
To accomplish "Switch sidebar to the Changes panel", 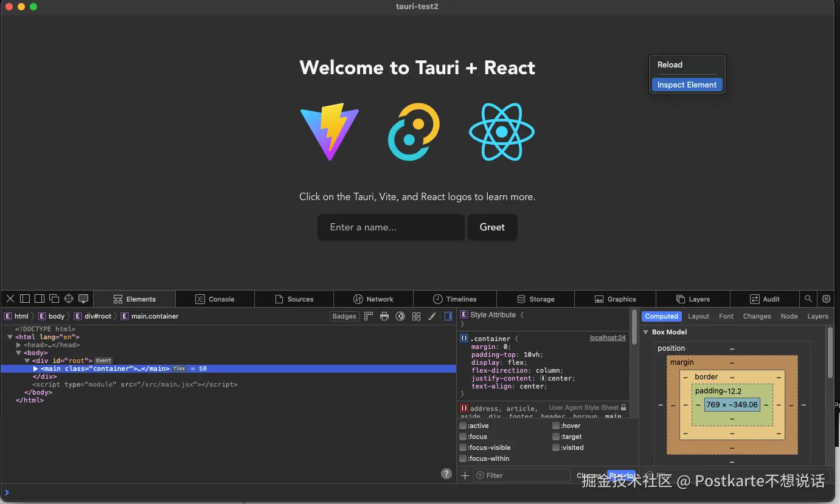I will pyautogui.click(x=757, y=316).
